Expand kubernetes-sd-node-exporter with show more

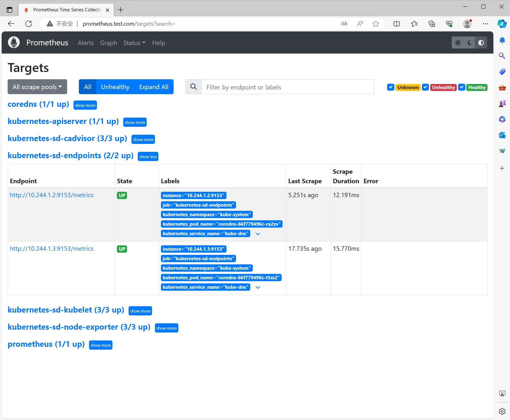[x=167, y=328]
